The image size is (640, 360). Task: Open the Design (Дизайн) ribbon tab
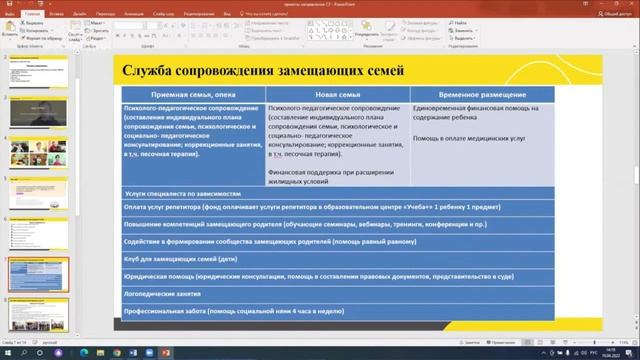click(x=79, y=14)
